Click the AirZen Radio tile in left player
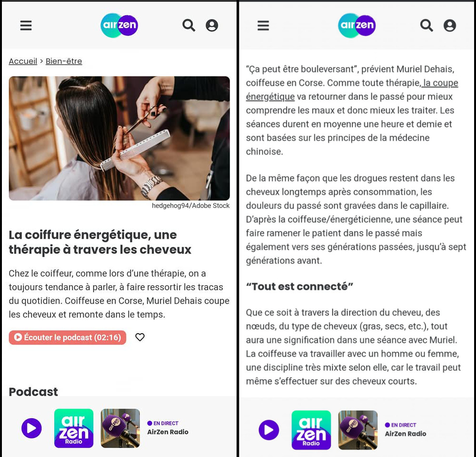This screenshot has width=476, height=457. point(74,428)
